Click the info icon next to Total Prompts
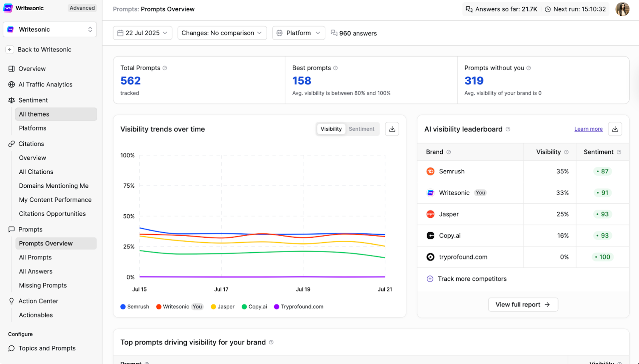The height and width of the screenshot is (364, 639). (x=165, y=68)
